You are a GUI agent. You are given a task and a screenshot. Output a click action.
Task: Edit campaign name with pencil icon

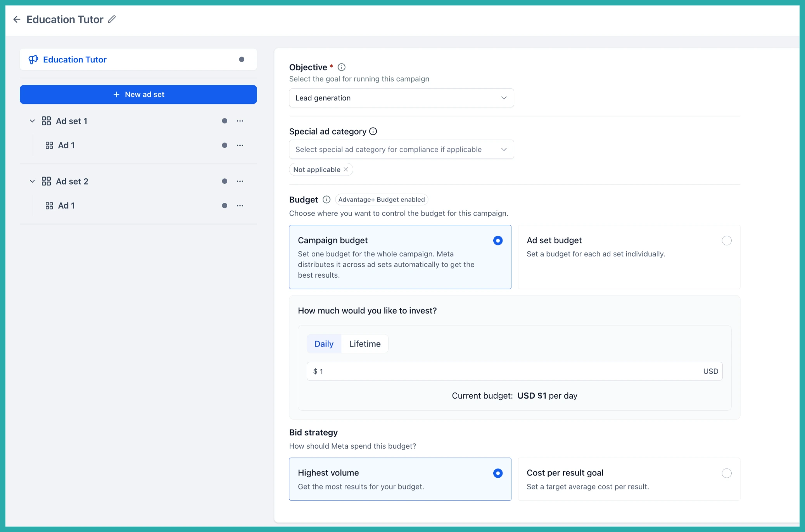pos(112,19)
